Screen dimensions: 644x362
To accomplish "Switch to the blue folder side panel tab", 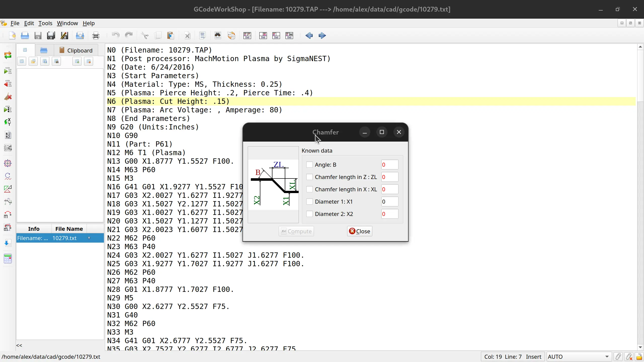I will [x=44, y=50].
